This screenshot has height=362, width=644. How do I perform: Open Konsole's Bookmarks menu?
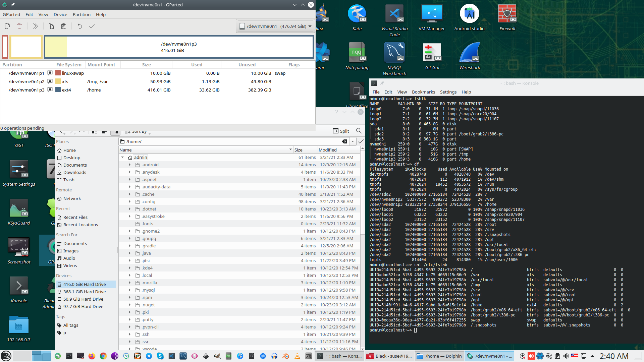click(x=423, y=92)
